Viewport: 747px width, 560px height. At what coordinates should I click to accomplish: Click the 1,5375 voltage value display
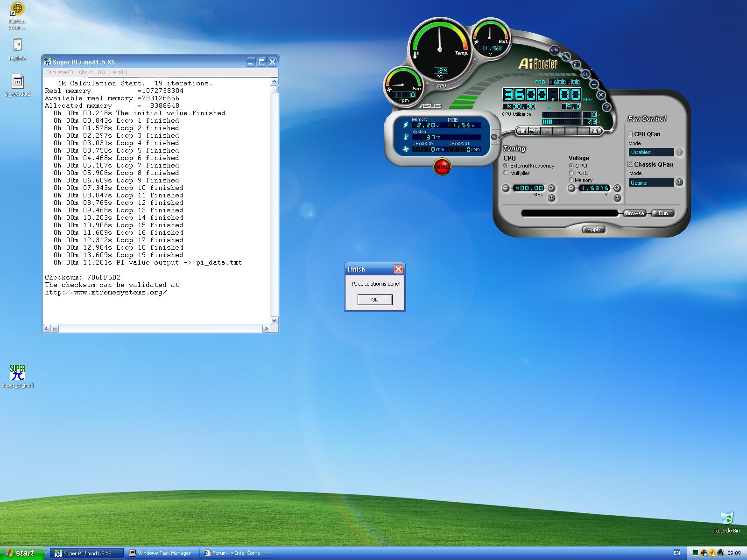pos(594,188)
